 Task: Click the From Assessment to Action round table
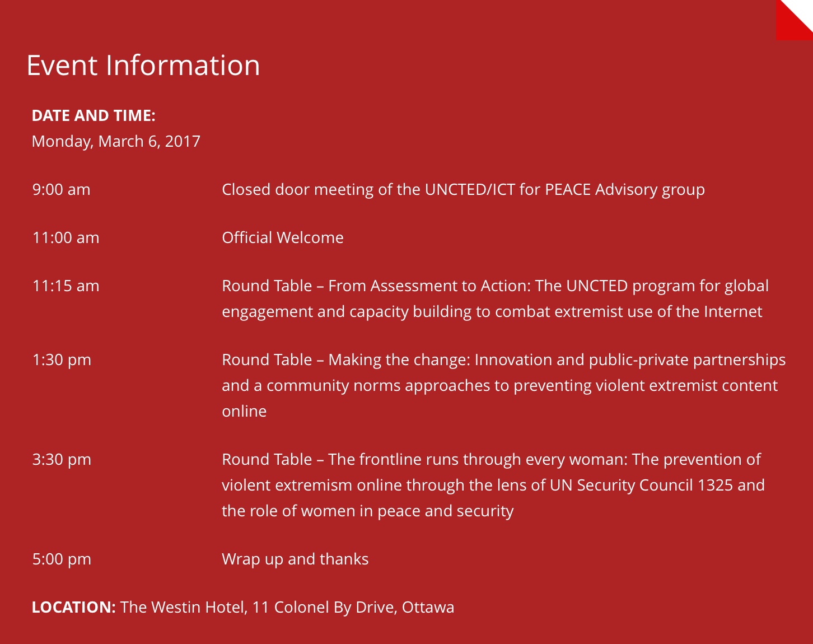tap(495, 286)
